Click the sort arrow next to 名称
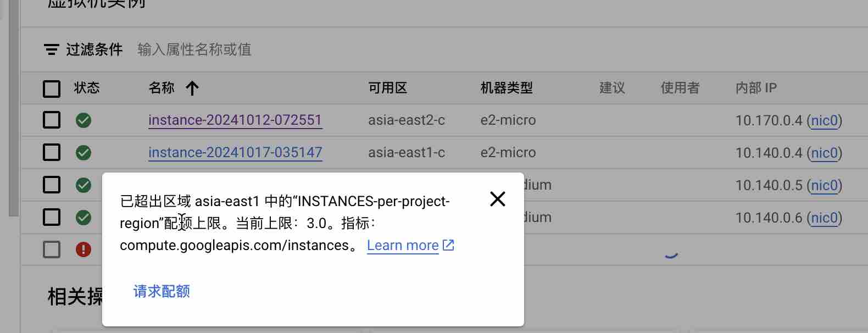Screen dimensions: 868x333 click(192, 88)
